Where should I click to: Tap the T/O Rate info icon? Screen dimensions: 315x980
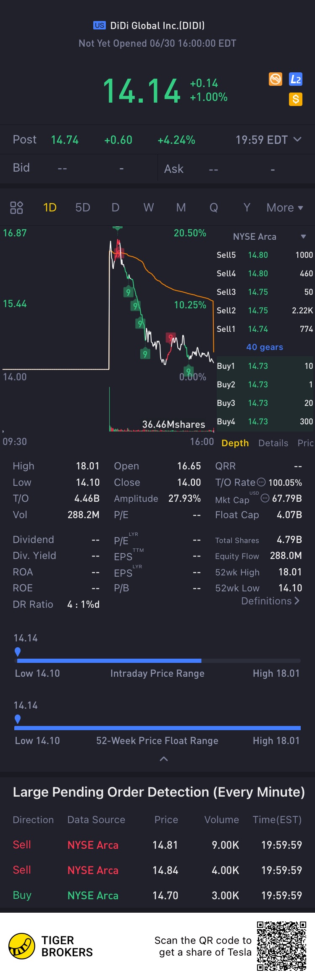(x=261, y=482)
